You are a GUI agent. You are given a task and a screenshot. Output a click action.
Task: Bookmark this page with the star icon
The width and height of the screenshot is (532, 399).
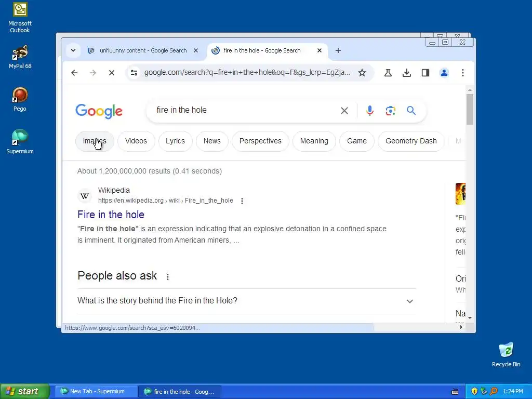click(362, 73)
